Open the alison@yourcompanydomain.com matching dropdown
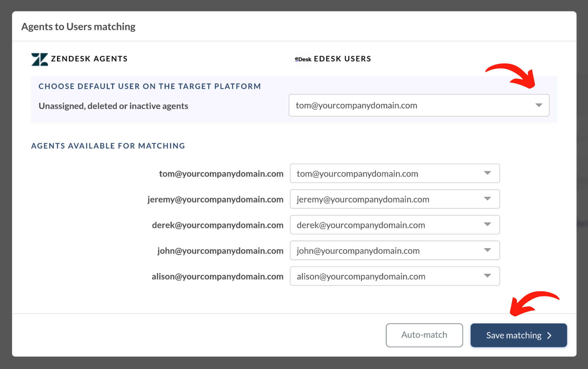 click(x=395, y=276)
